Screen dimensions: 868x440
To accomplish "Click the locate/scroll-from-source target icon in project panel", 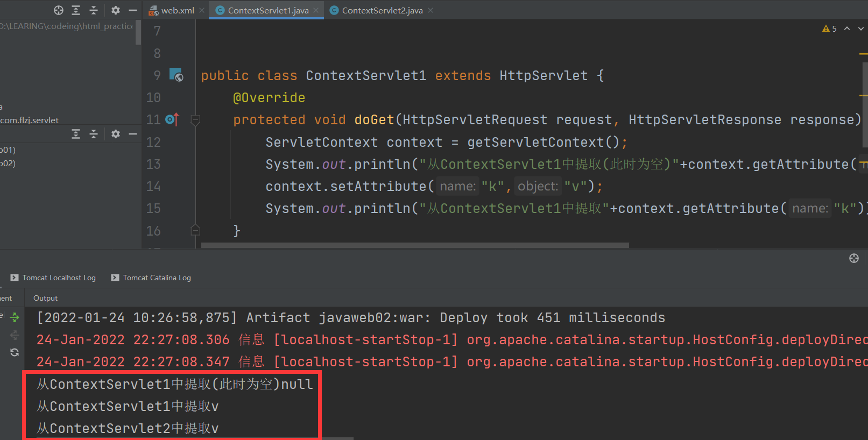I will (59, 10).
